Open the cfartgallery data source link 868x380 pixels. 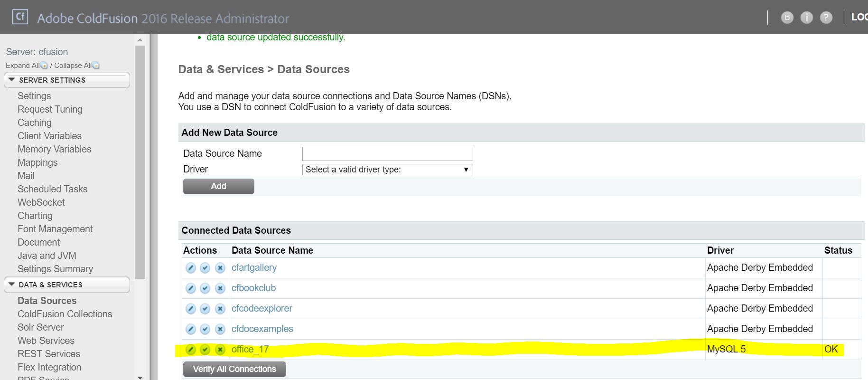point(254,267)
